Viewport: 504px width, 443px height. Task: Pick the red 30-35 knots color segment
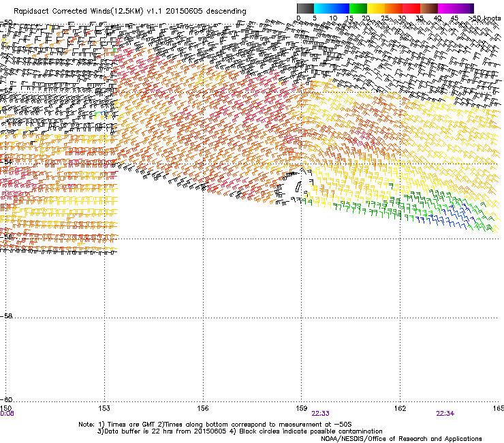point(411,8)
